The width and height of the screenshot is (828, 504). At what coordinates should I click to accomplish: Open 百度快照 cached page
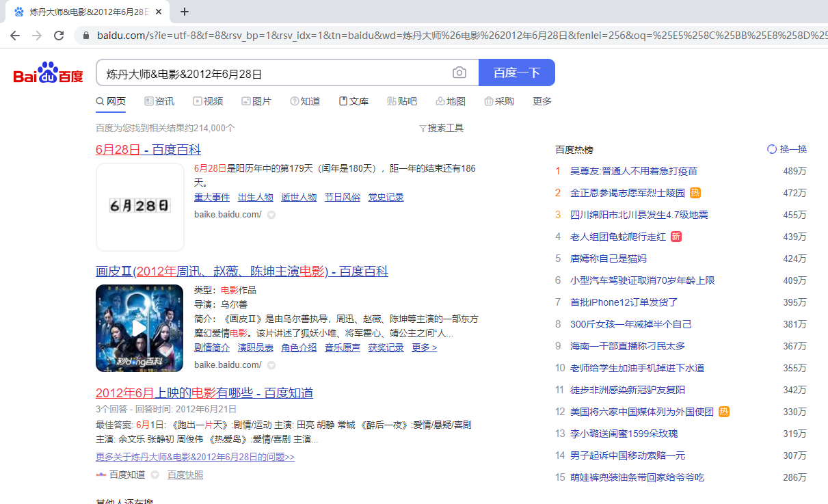tap(185, 475)
